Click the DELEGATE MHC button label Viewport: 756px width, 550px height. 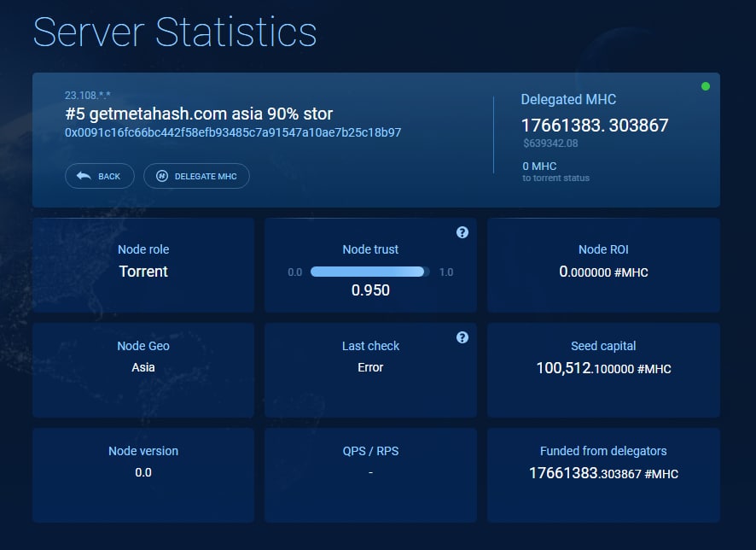coord(206,177)
